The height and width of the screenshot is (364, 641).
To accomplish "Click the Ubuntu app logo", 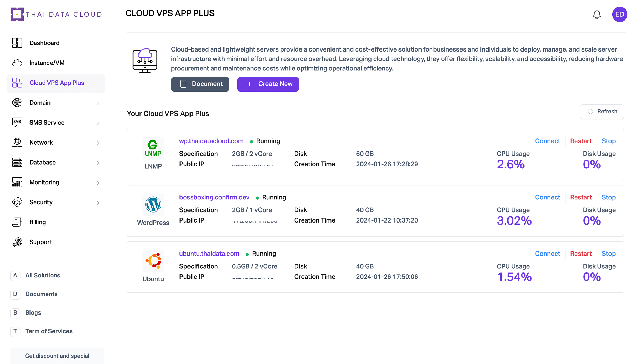I will point(153,261).
